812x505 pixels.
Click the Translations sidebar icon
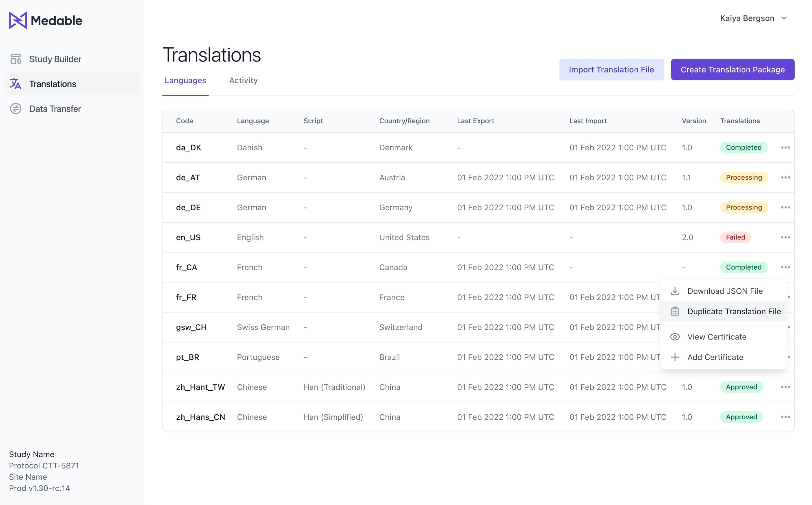(15, 84)
